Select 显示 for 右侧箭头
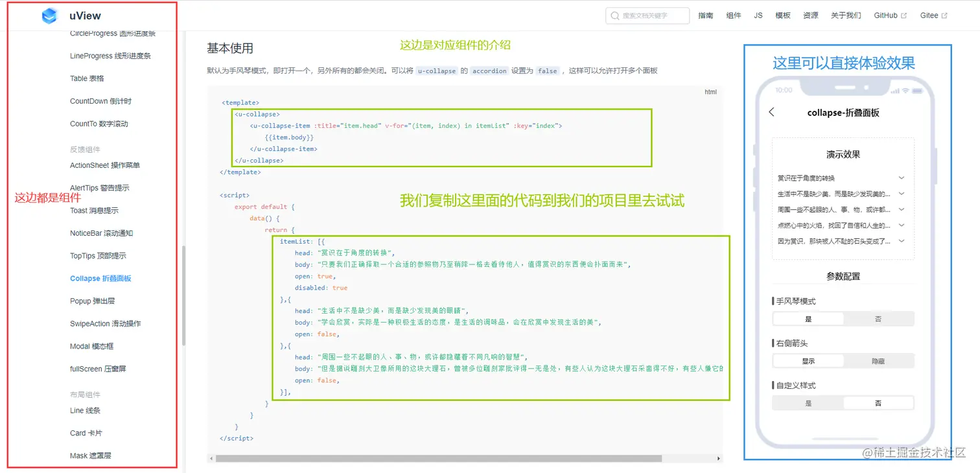This screenshot has width=980, height=473. point(808,361)
